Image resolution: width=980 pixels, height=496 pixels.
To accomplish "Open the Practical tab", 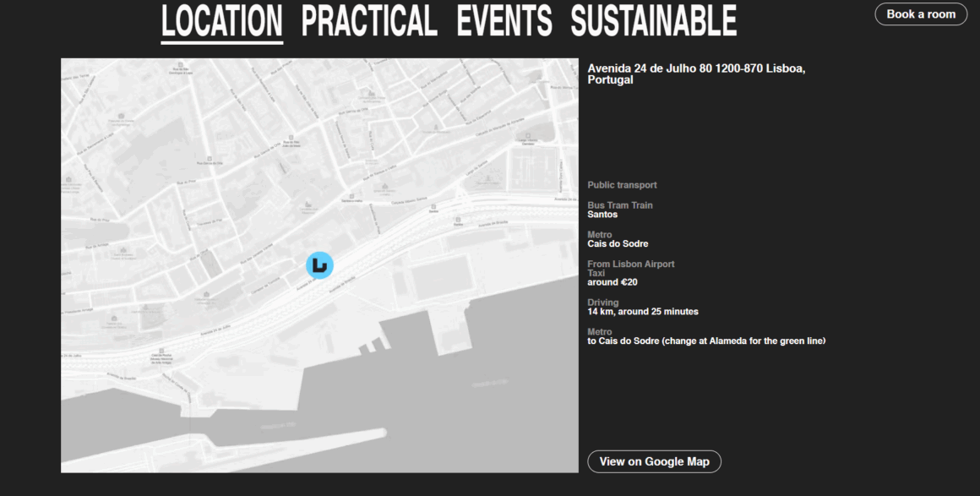I will click(x=369, y=21).
